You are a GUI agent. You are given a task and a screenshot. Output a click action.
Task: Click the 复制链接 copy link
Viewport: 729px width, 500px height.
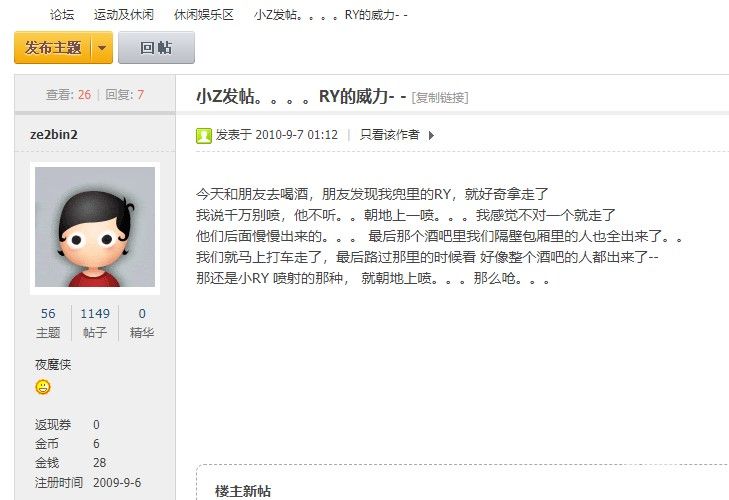coord(440,98)
